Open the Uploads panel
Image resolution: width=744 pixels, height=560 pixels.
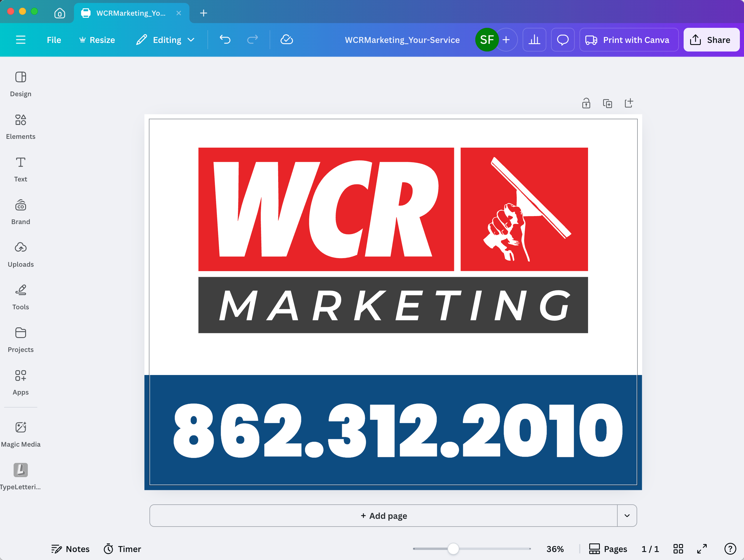(20, 254)
